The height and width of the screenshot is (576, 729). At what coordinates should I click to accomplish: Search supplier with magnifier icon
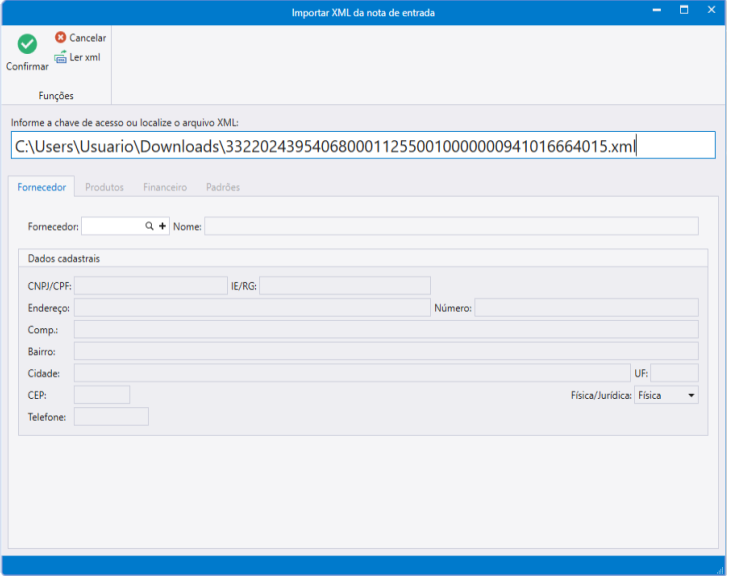point(149,226)
